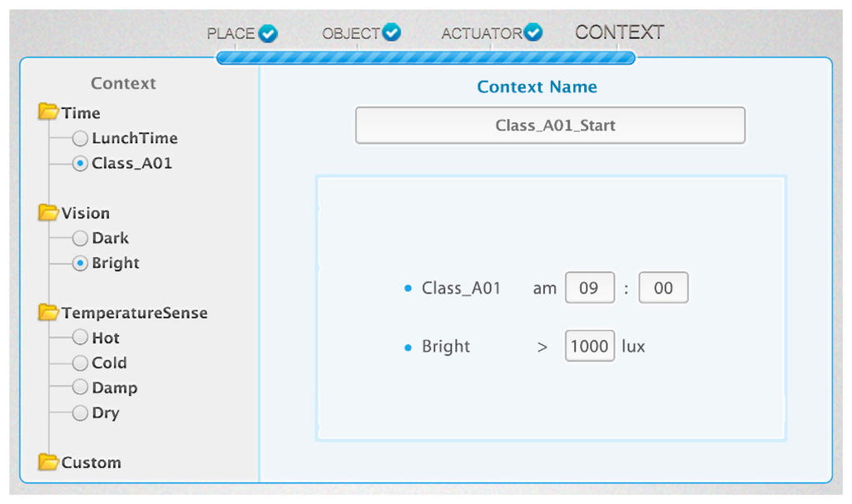Click the Custom folder icon
The width and height of the screenshot is (852, 504).
pyautogui.click(x=48, y=462)
